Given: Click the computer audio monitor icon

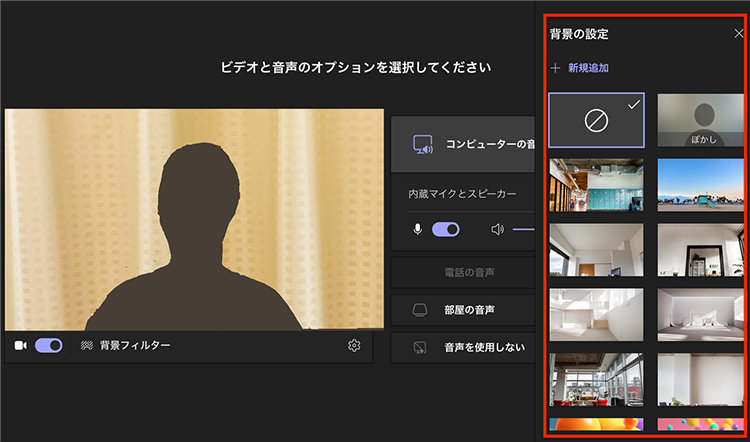Looking at the screenshot, I should point(422,144).
